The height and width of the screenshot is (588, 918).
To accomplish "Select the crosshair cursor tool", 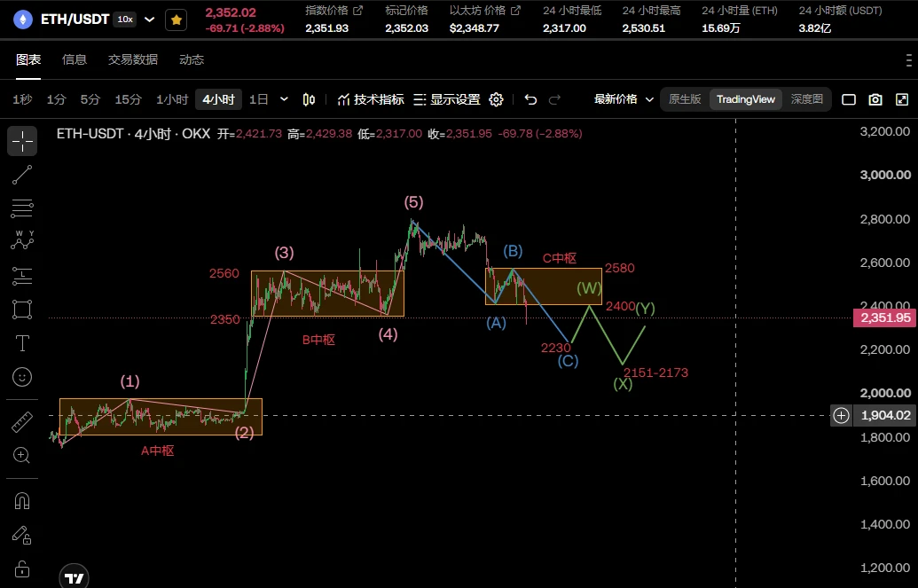I will click(22, 141).
